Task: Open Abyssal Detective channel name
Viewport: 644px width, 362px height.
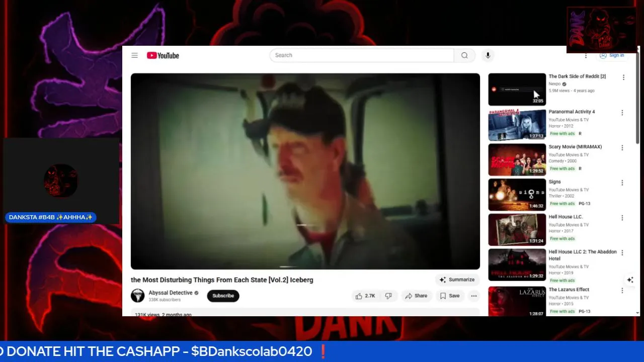Action: point(170,293)
